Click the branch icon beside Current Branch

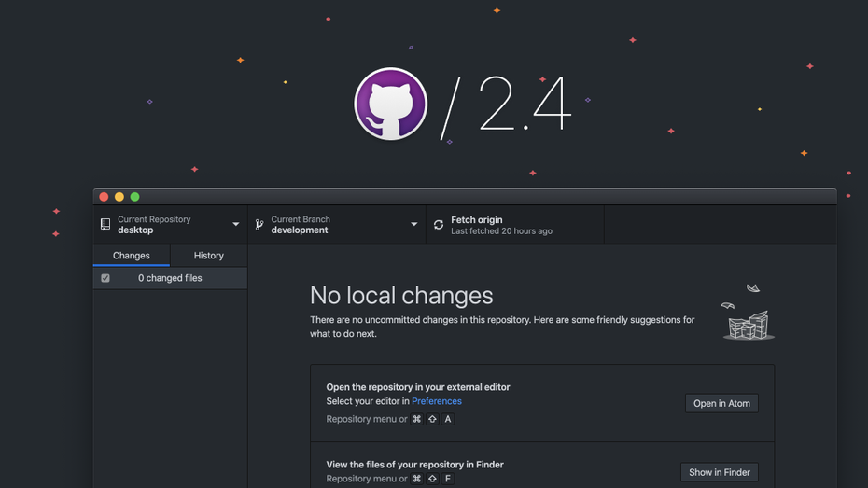[259, 224]
